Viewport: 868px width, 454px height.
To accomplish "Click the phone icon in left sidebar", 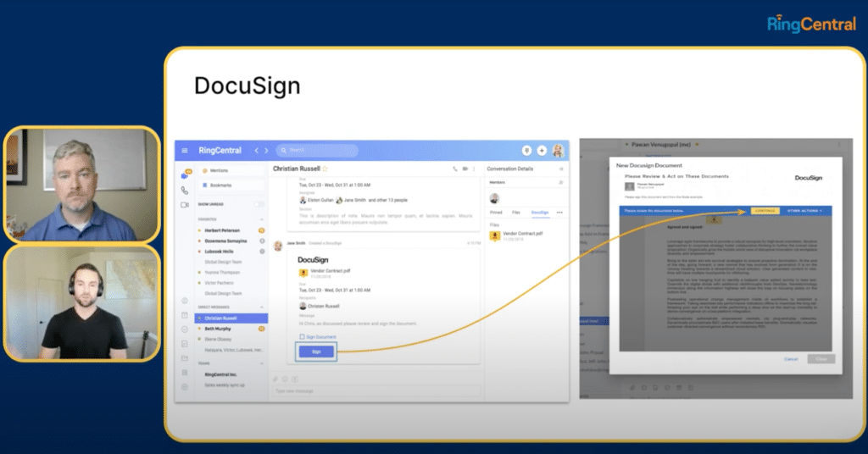I will click(x=185, y=190).
